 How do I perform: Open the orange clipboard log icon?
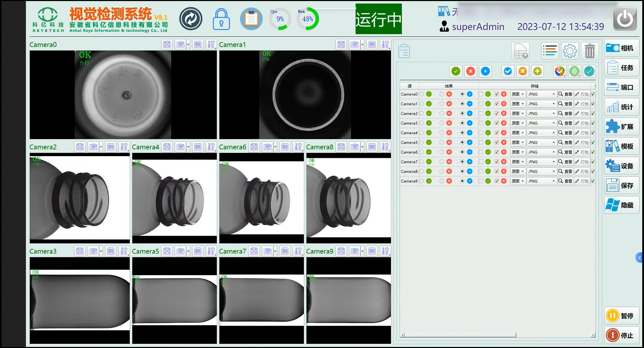(251, 19)
